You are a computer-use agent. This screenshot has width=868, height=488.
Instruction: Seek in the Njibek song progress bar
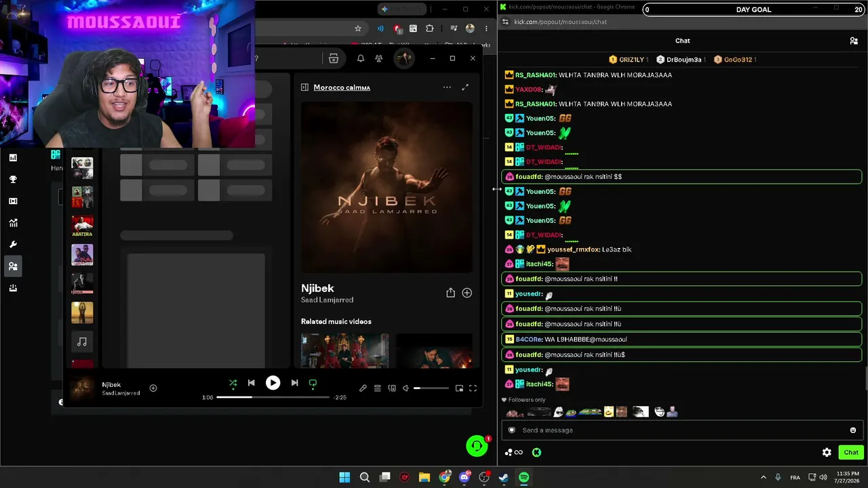[x=273, y=397]
